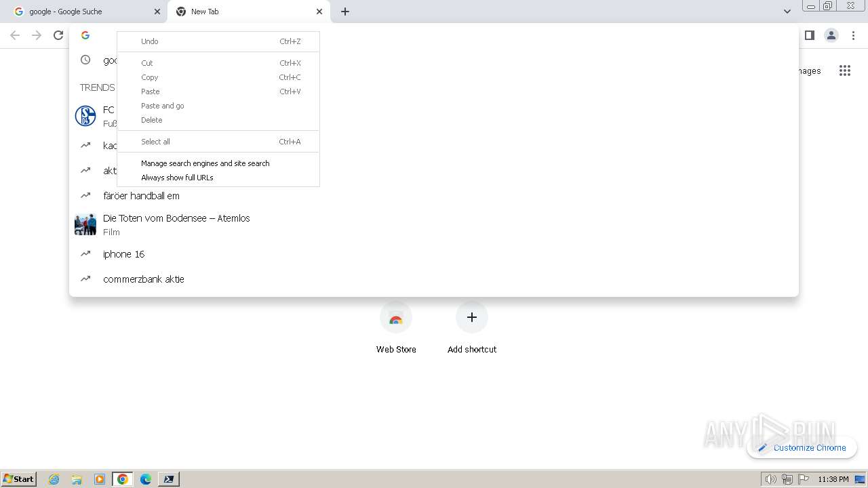Select the 'iphone 16' suggestion
The width and height of the screenshot is (868, 488).
tap(434, 254)
